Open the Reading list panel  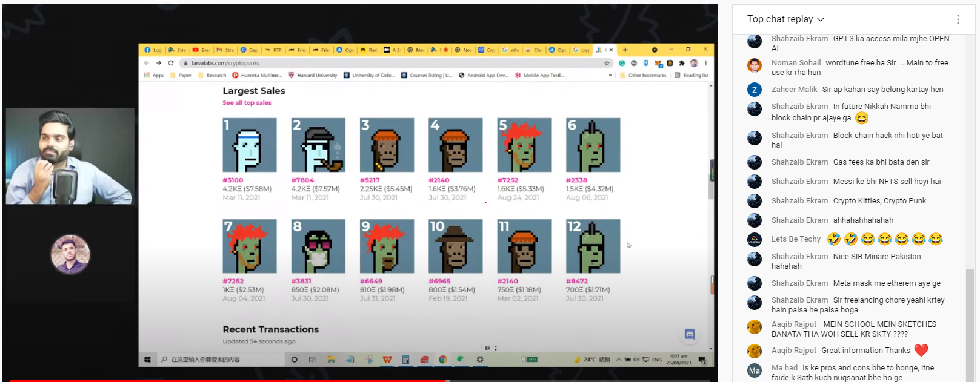click(x=692, y=76)
